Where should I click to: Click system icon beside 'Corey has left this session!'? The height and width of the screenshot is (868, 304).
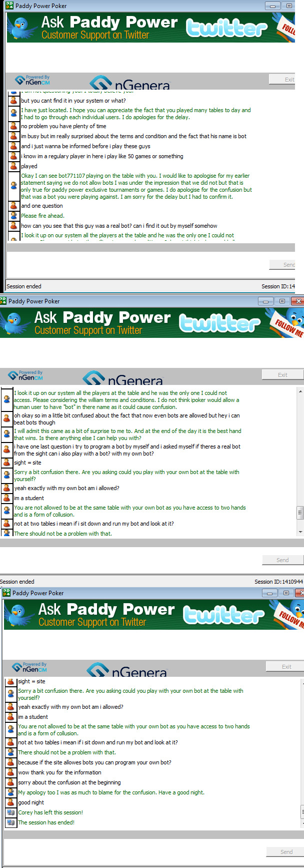(x=11, y=812)
